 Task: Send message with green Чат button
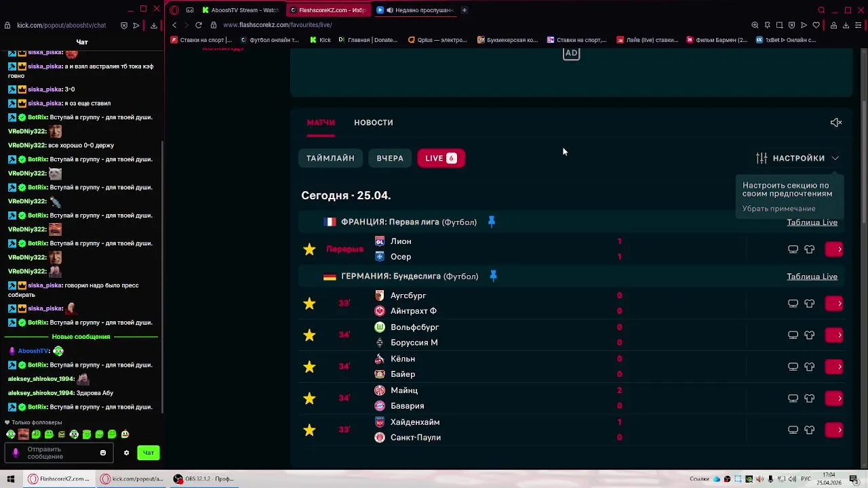[149, 453]
